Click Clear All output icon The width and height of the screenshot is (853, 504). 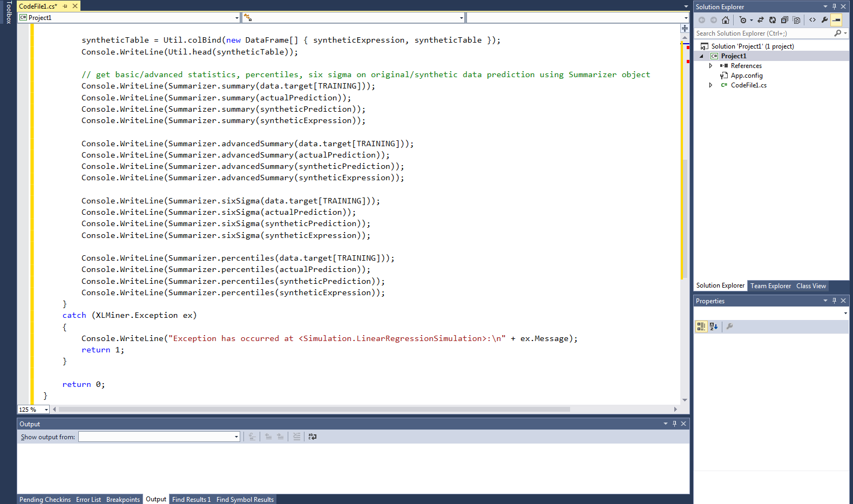(296, 437)
